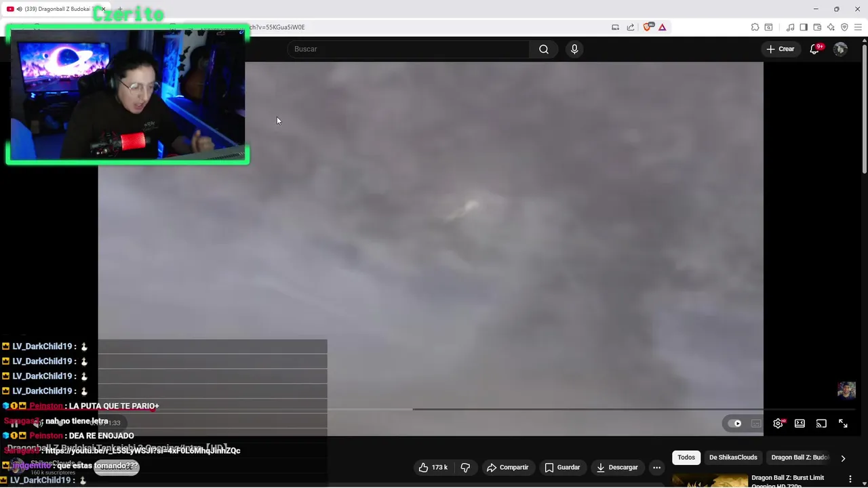
Task: Click the channel watermark in video corner
Action: pyautogui.click(x=846, y=390)
